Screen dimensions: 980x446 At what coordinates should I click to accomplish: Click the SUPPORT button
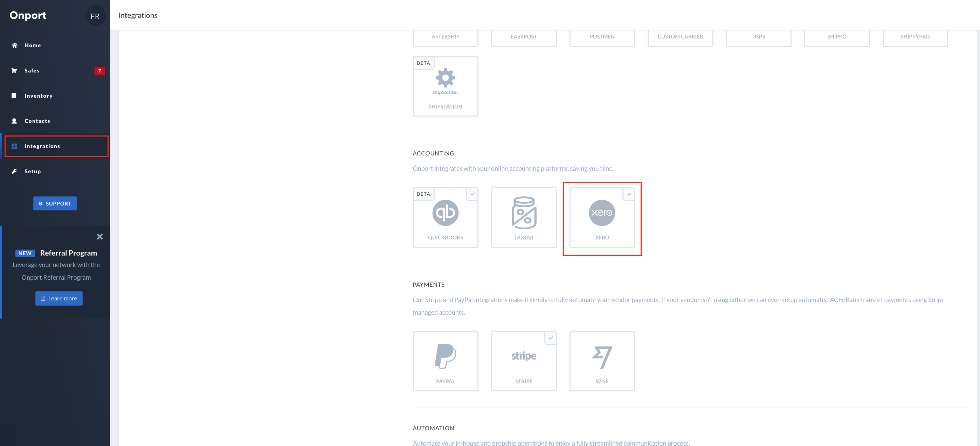[x=55, y=203]
